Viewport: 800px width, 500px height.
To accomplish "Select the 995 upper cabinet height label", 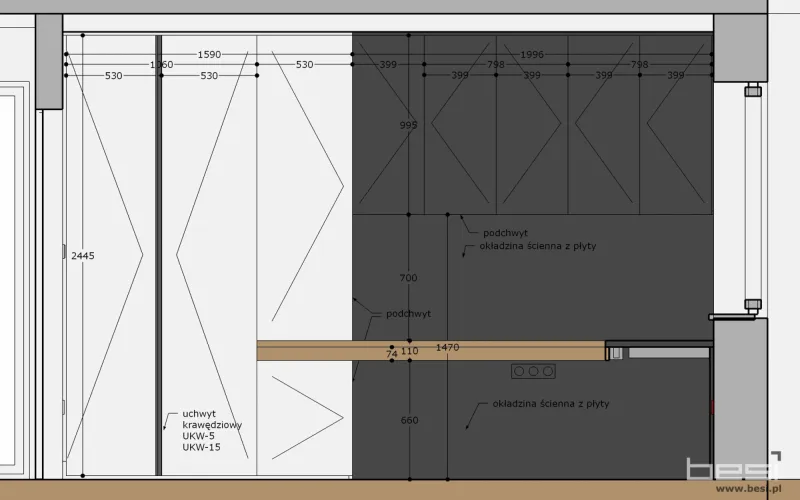I will pos(408,125).
